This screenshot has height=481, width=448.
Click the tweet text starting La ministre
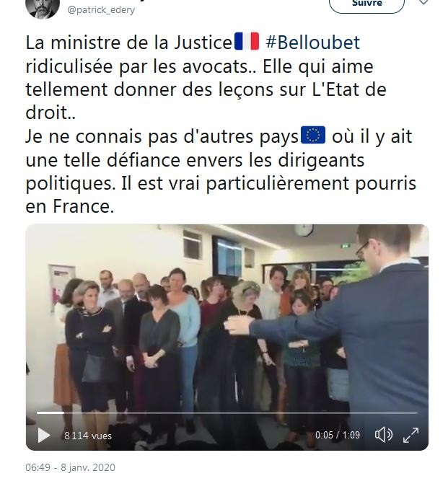[206, 77]
